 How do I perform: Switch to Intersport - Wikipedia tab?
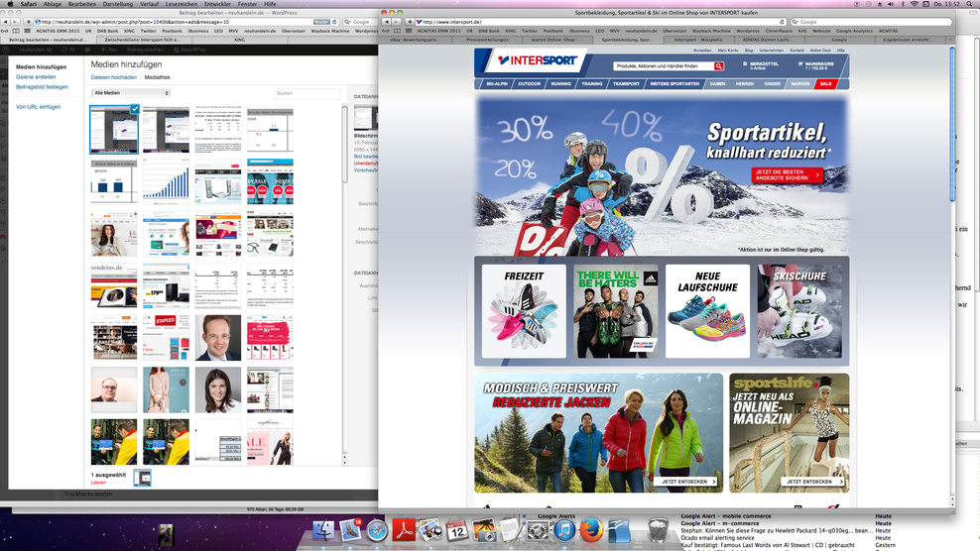697,40
